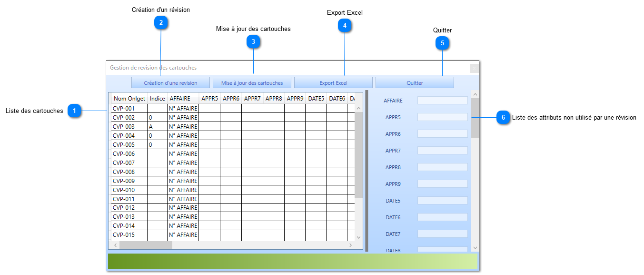Select the DATE5 column header in table

point(316,99)
